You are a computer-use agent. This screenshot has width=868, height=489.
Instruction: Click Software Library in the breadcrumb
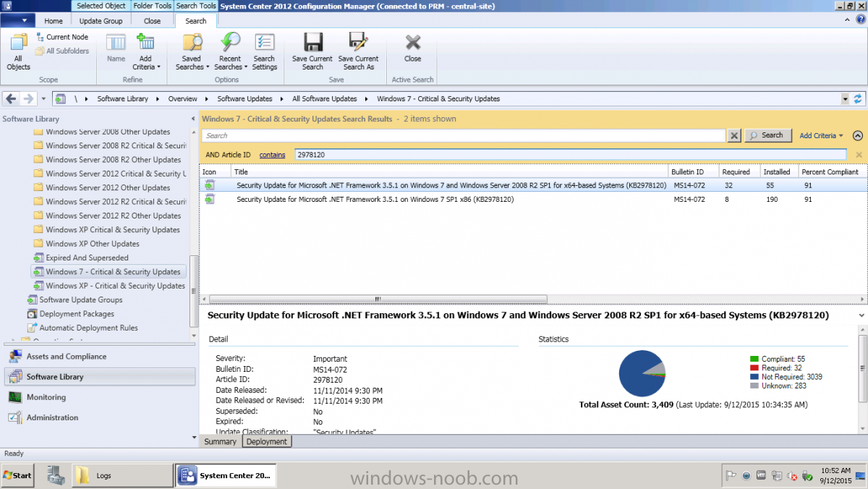tap(123, 99)
